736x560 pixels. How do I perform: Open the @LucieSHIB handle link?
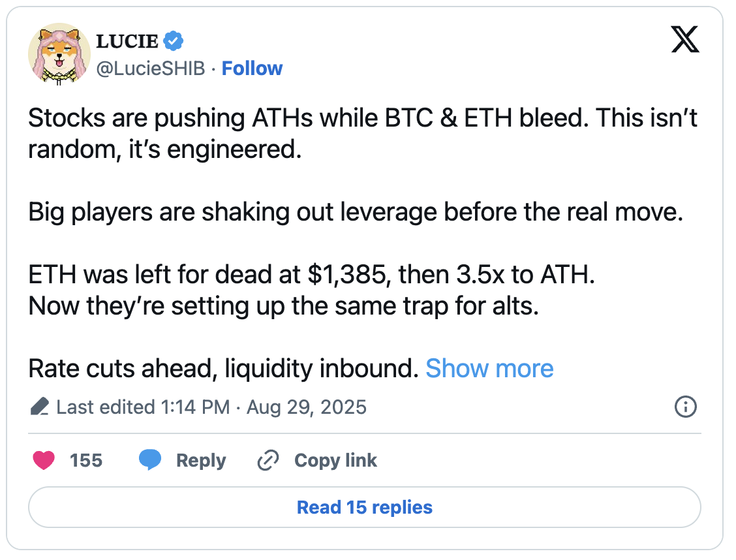[151, 69]
